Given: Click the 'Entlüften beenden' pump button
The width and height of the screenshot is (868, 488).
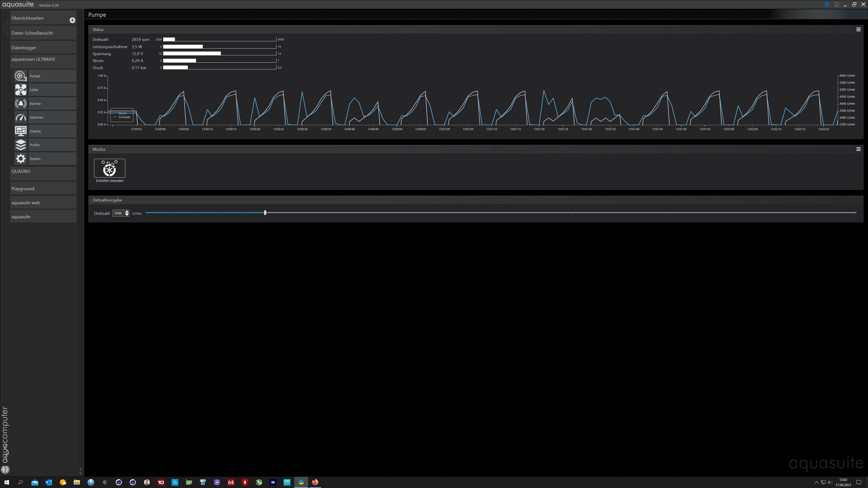Looking at the screenshot, I should (109, 168).
